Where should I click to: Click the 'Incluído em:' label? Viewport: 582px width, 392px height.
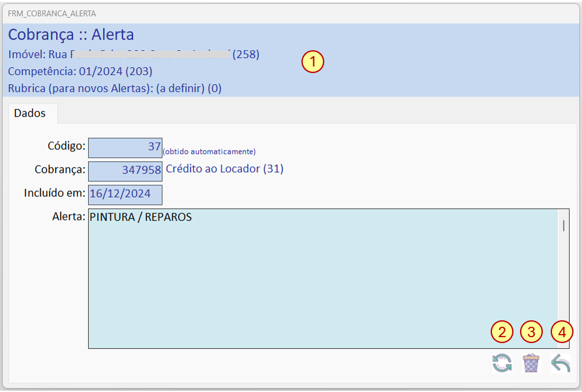pyautogui.click(x=55, y=193)
